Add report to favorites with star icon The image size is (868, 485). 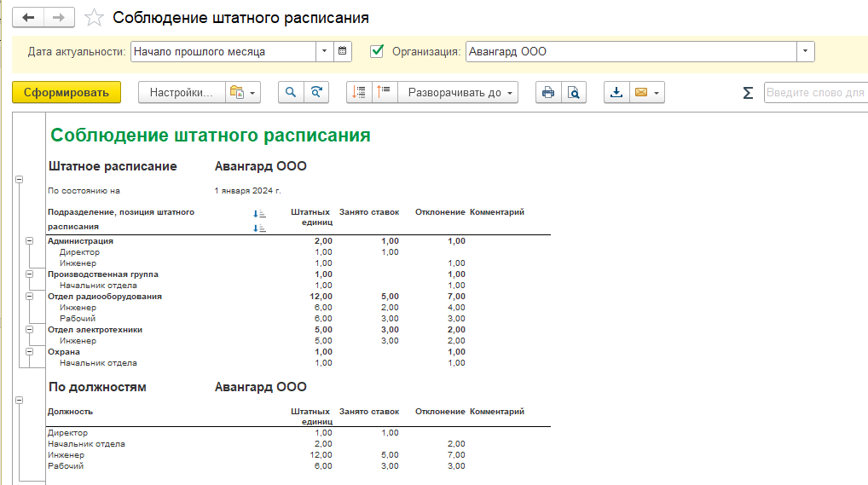coord(94,18)
